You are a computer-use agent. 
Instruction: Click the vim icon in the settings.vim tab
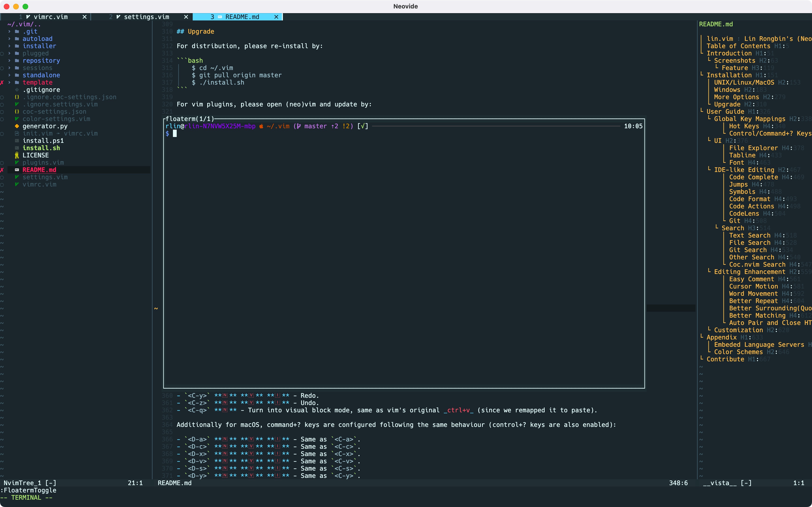[x=118, y=17]
